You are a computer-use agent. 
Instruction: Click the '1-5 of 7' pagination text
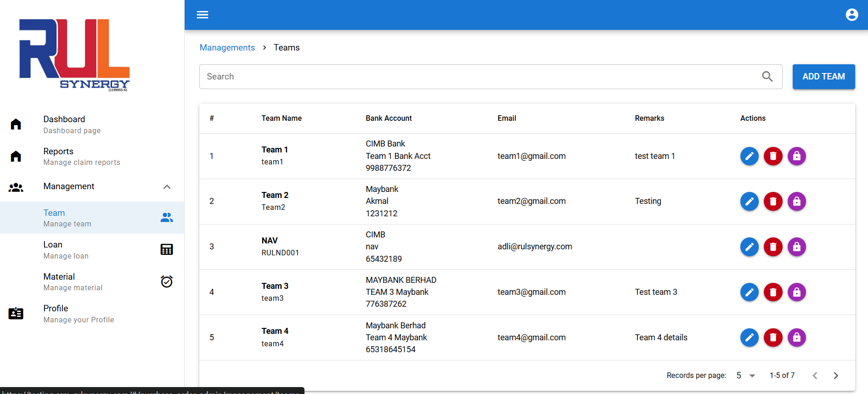[x=782, y=376]
